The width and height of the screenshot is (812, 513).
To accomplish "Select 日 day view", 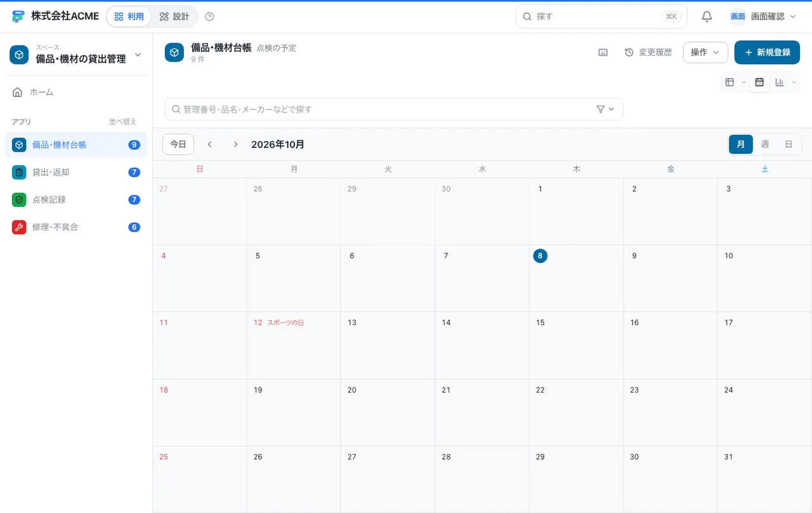I will coord(789,145).
